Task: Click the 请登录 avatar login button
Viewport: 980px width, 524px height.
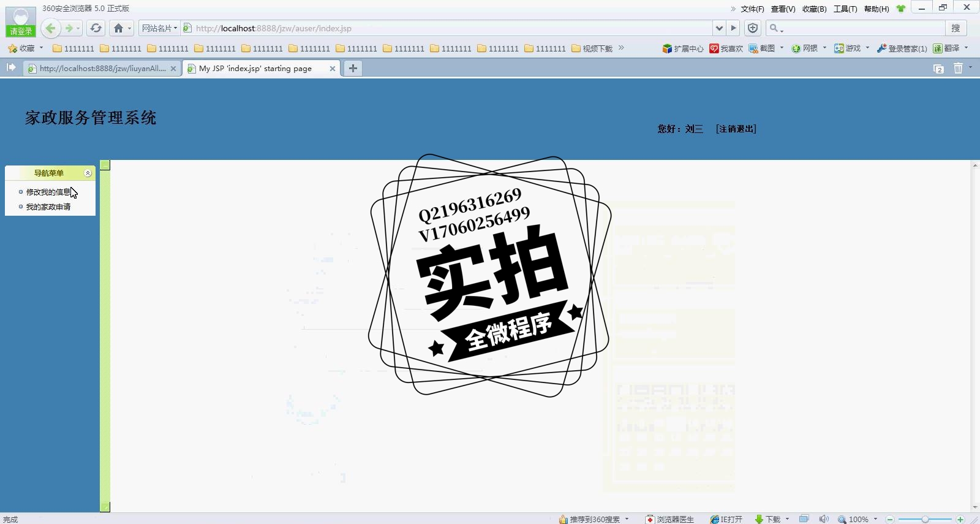Action: tap(21, 22)
